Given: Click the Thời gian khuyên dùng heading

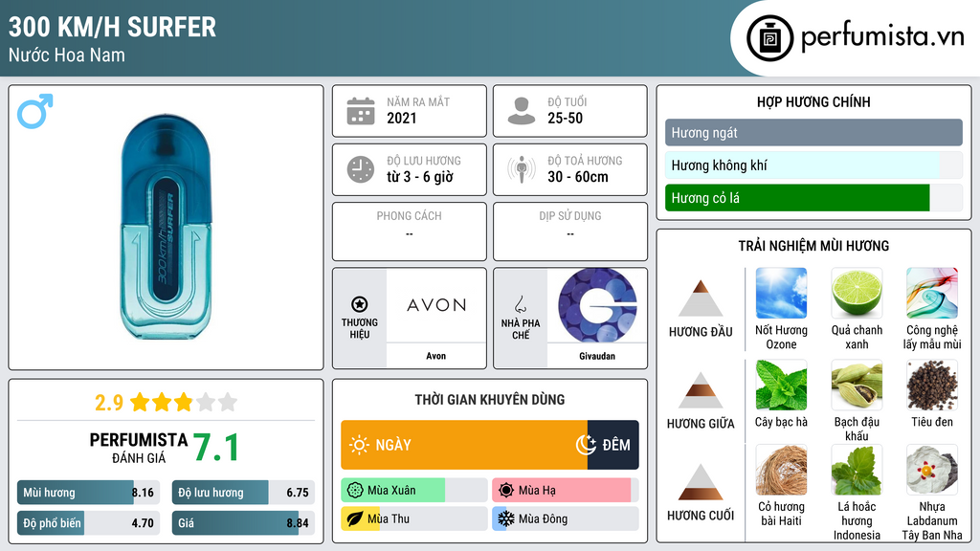Looking at the screenshot, I should (489, 399).
